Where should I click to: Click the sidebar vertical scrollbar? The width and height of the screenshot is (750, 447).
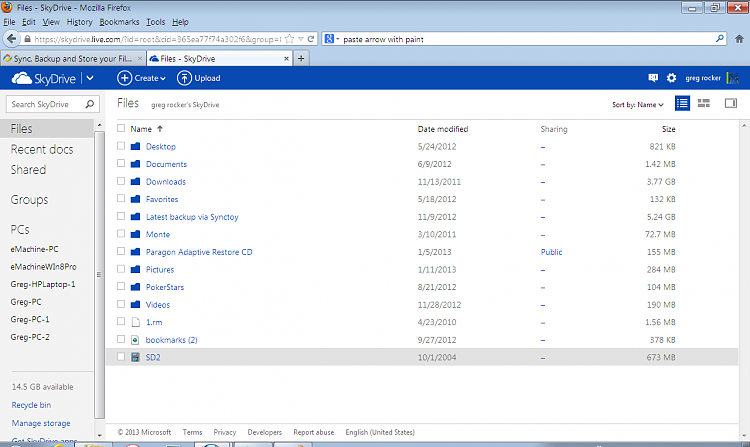[x=99, y=274]
